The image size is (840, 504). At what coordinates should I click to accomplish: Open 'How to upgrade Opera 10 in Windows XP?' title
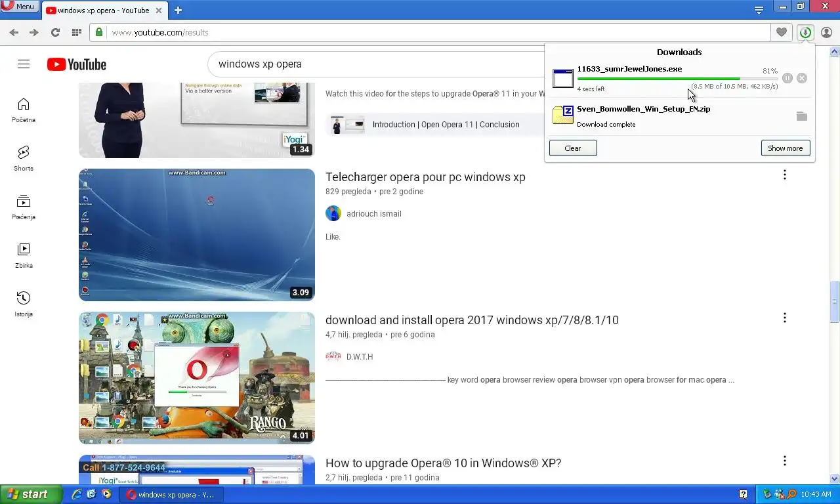tap(443, 463)
